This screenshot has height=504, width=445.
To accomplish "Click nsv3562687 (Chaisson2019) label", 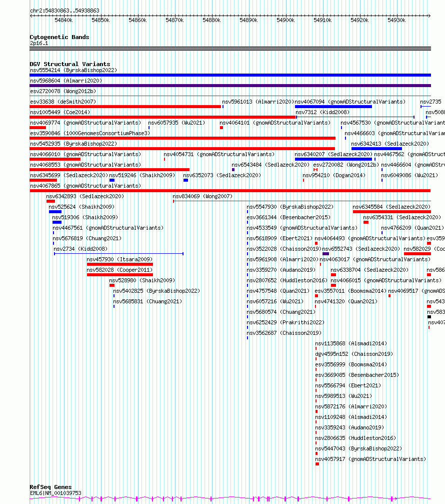I will [284, 333].
